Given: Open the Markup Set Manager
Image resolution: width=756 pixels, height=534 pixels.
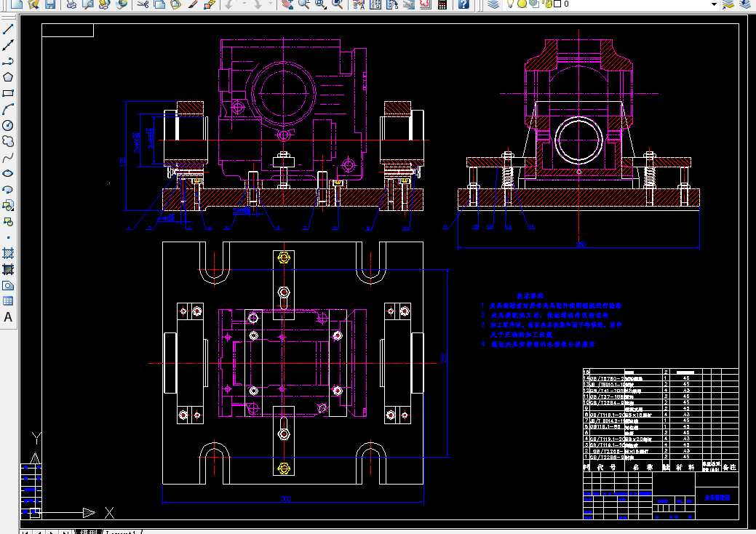Looking at the screenshot, I should (x=425, y=4).
